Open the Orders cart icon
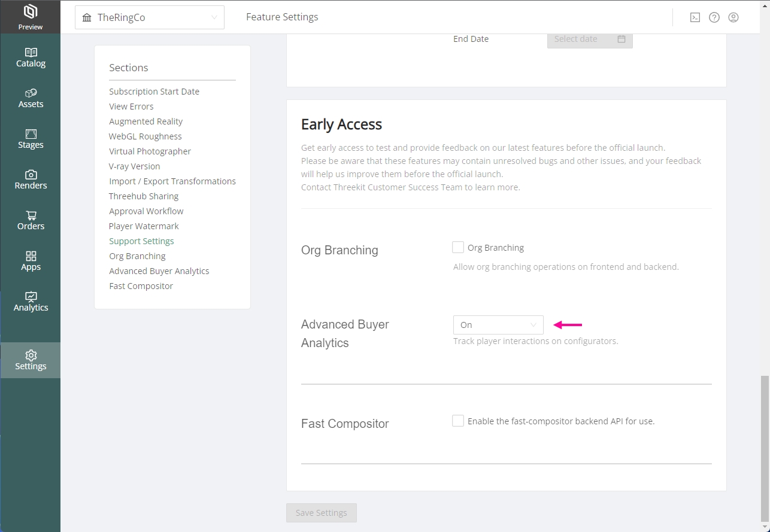 31,215
